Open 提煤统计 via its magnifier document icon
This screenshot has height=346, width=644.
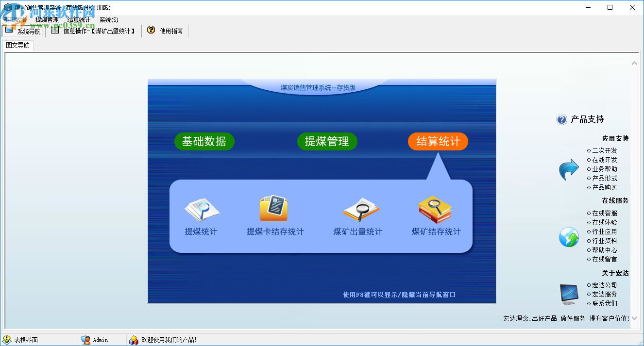coord(201,210)
